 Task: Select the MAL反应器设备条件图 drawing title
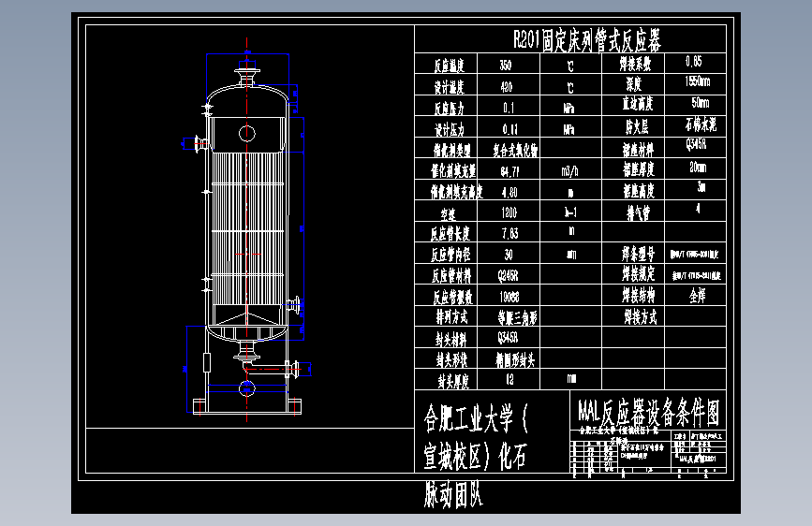pyautogui.click(x=649, y=413)
